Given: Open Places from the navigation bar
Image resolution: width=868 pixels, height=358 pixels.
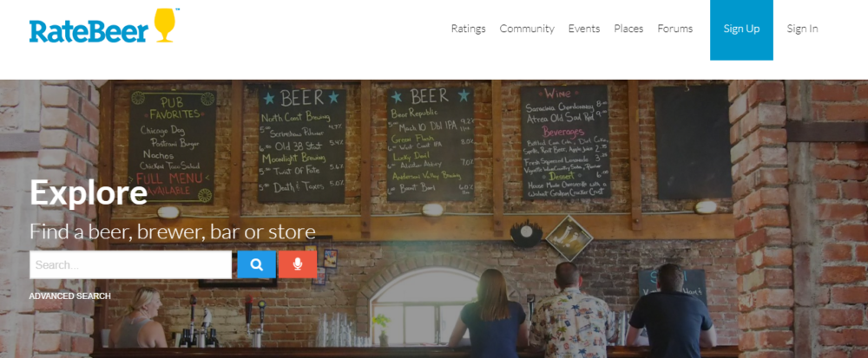Looking at the screenshot, I should tap(628, 29).
